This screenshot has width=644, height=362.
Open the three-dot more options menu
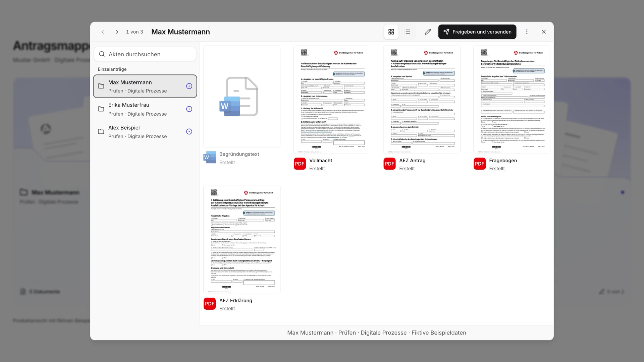pos(527,32)
